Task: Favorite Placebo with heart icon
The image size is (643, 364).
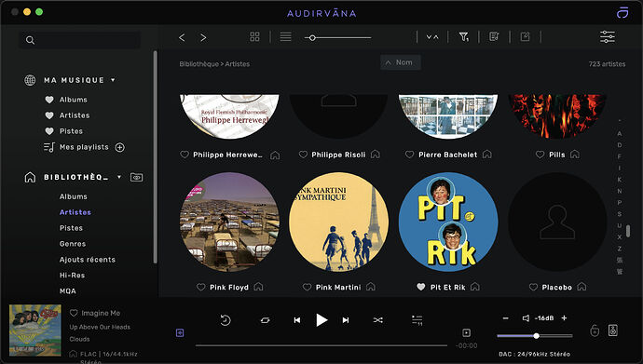Action: [533, 287]
